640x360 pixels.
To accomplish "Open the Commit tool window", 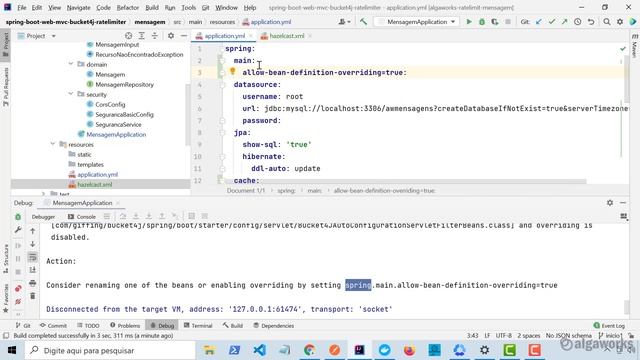I will click(x=53, y=325).
